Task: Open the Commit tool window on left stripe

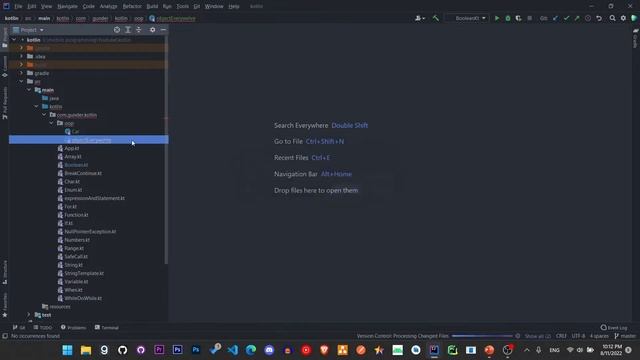Action: (4, 67)
